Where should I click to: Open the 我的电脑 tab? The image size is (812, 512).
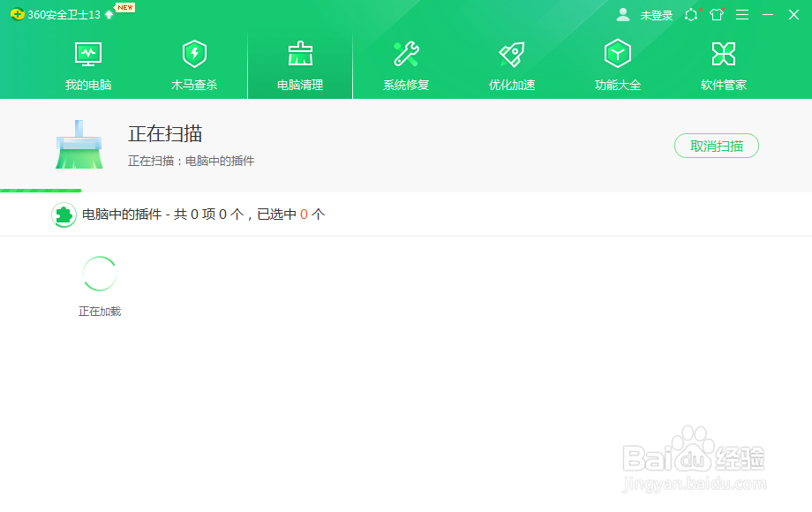88,65
